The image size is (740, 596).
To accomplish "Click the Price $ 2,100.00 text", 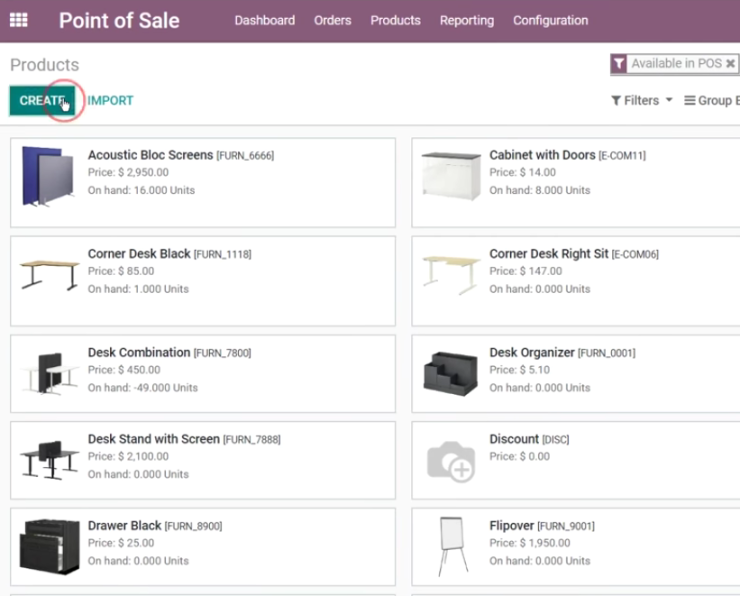I will pyautogui.click(x=128, y=456).
